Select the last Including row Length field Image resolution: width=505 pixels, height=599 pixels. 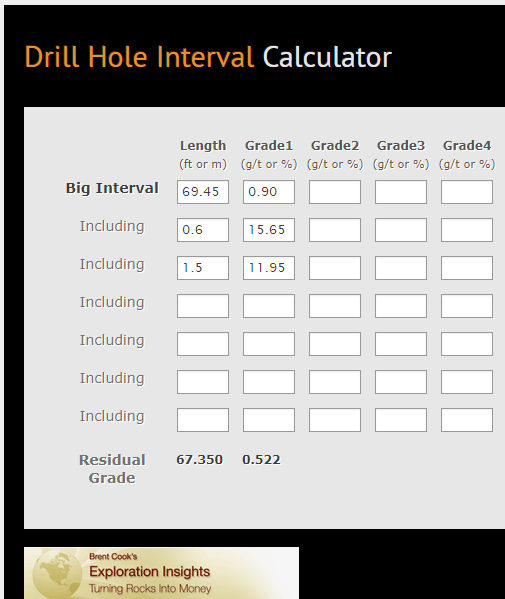click(x=203, y=420)
